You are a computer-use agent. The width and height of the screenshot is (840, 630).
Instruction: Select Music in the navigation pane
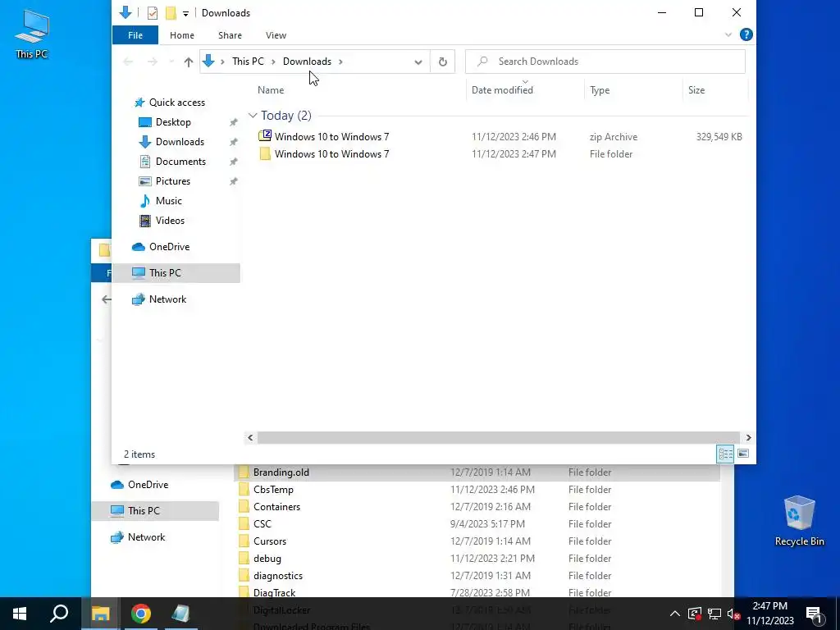tap(168, 201)
